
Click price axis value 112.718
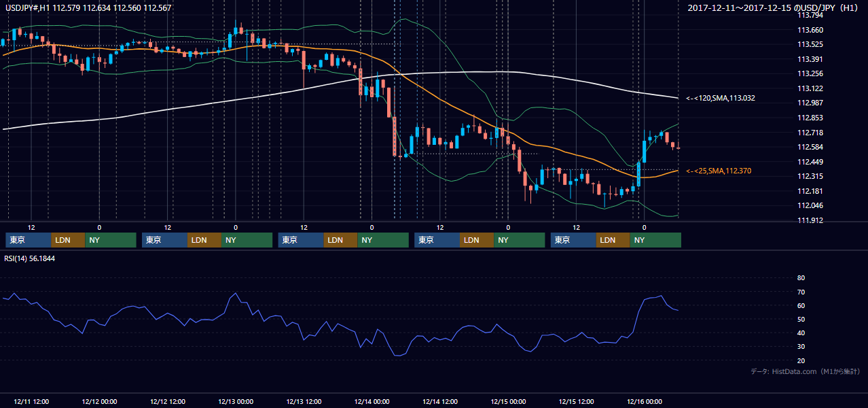coord(810,133)
